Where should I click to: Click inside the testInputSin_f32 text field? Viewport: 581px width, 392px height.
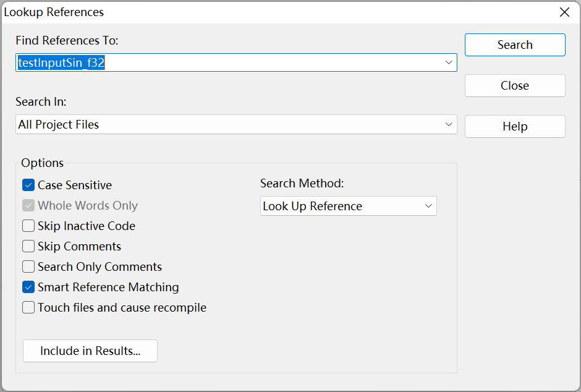236,62
